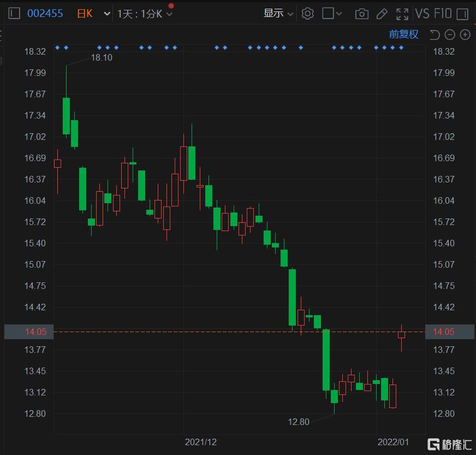
Task: Select the drawing pencil tool
Action: pos(382,14)
